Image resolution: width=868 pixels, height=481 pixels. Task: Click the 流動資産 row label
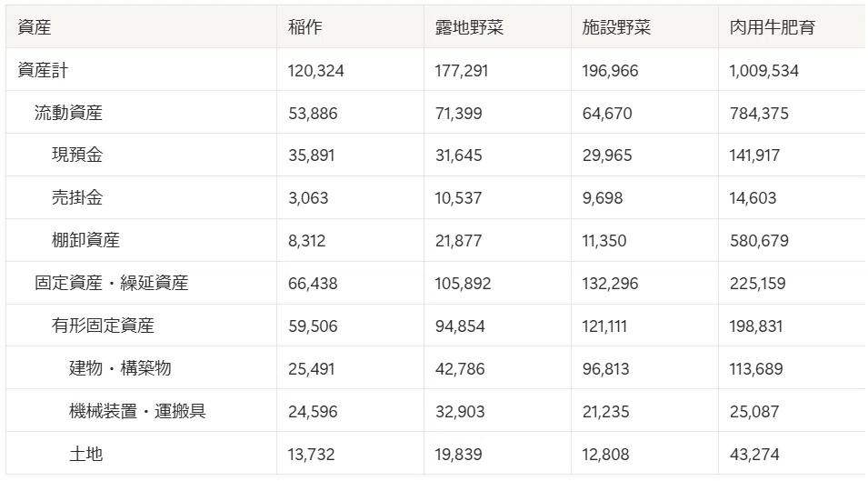pos(69,113)
